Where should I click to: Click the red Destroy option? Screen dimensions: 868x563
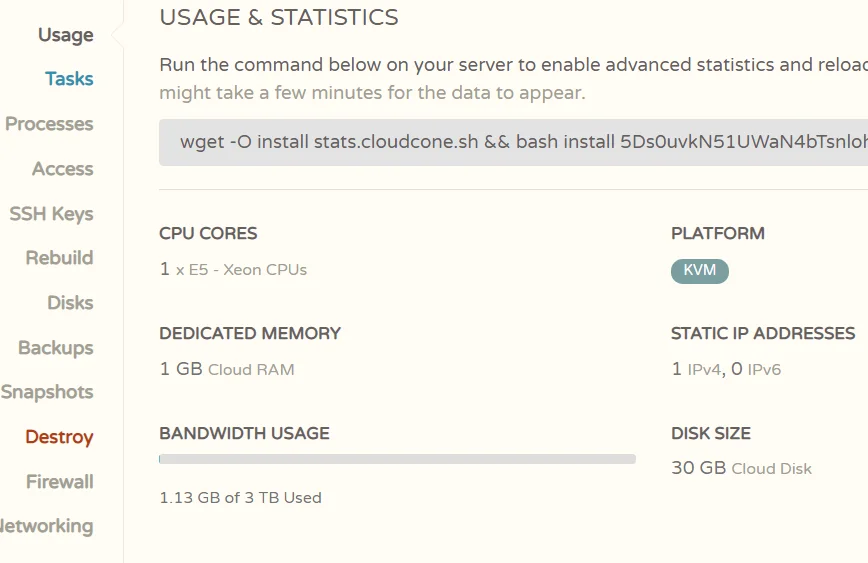(59, 437)
